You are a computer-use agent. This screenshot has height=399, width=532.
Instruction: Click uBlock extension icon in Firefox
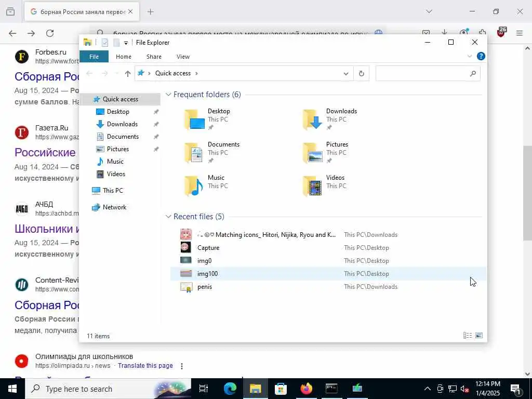[501, 33]
